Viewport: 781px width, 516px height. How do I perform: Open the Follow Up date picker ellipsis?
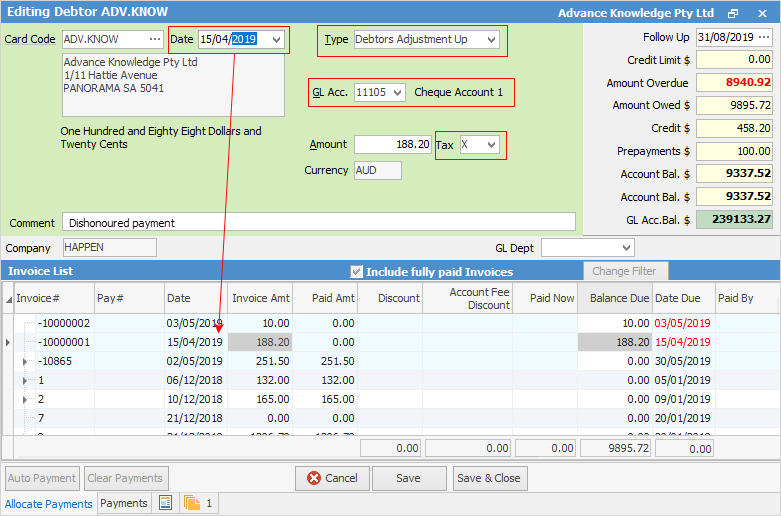pyautogui.click(x=763, y=38)
